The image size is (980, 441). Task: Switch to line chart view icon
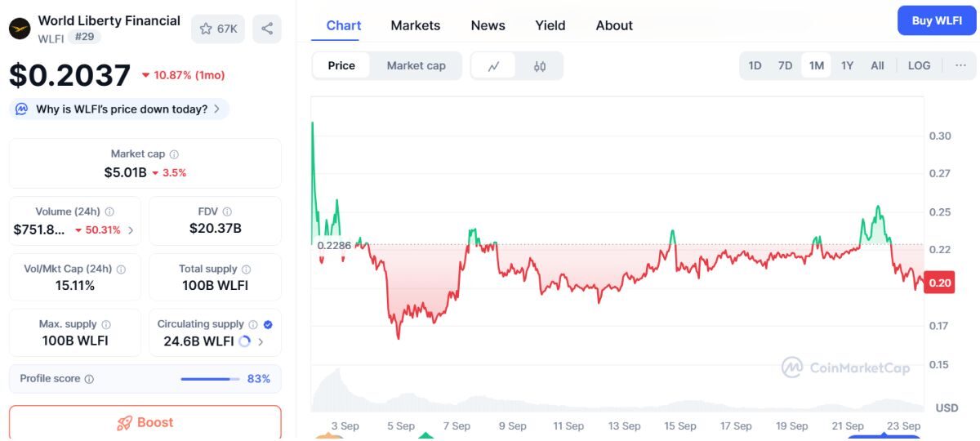[493, 66]
